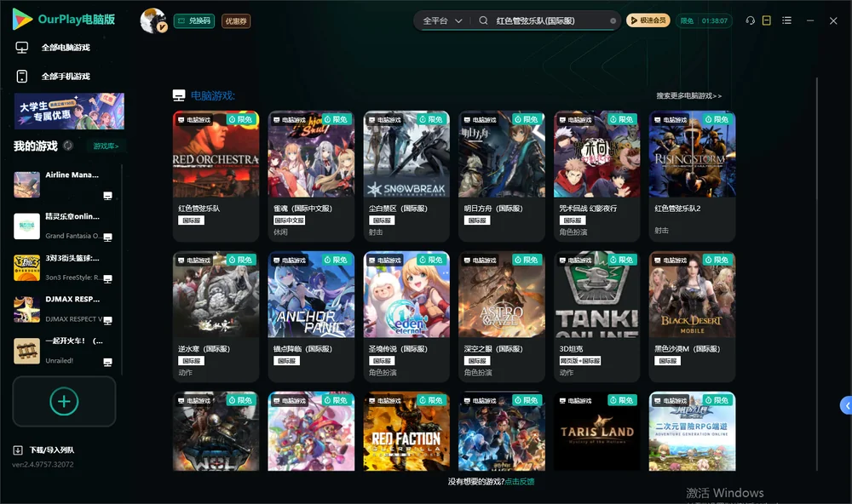Click the OurPlay logo icon
The width and height of the screenshot is (852, 504).
click(22, 20)
